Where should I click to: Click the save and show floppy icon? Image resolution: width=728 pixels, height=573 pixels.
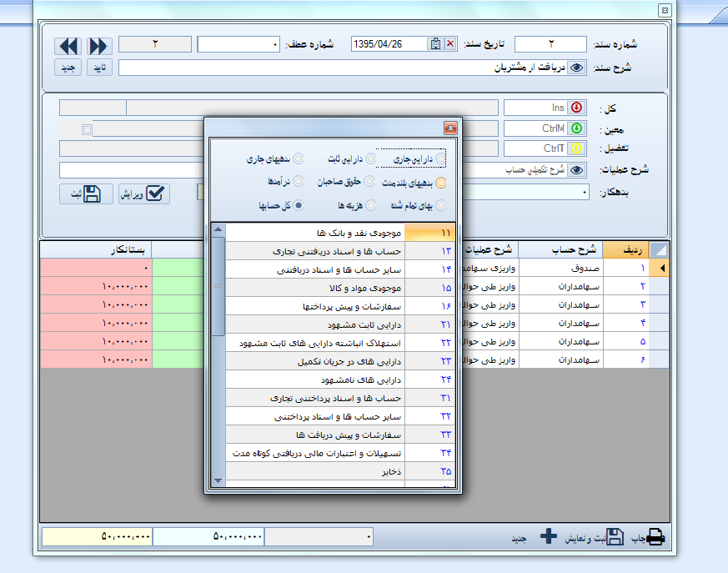point(615,537)
